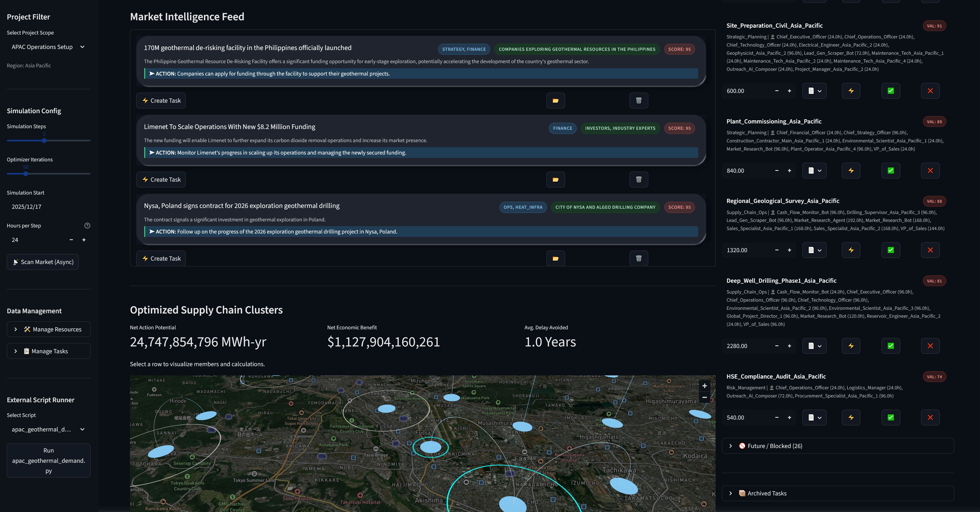Image resolution: width=980 pixels, height=512 pixels.
Task: Click Create Task under the Nysa item
Action: 161,259
